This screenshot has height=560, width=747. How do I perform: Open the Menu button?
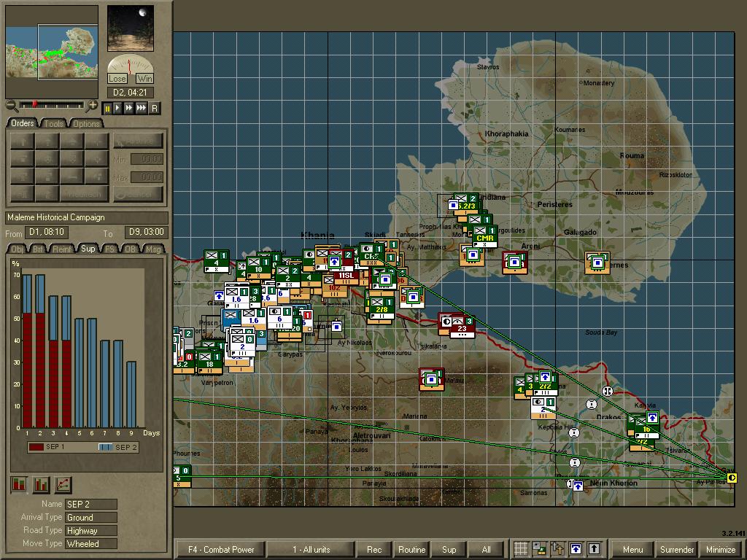632,549
